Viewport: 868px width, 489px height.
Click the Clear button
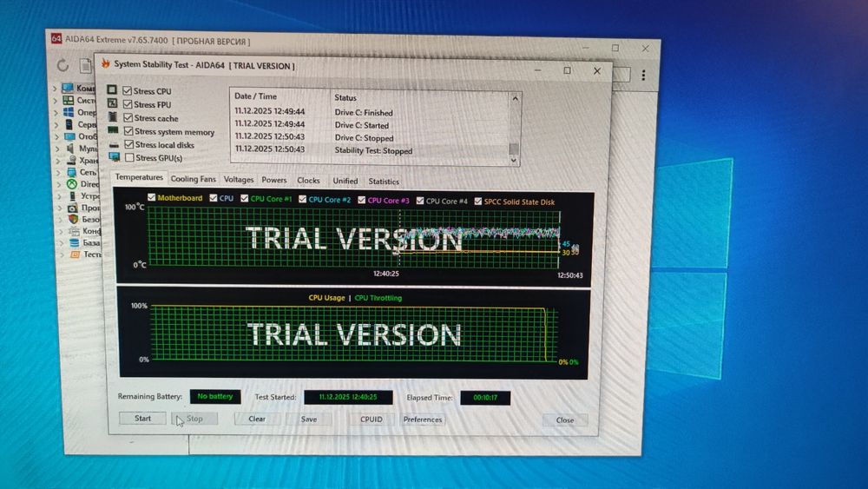pos(257,420)
